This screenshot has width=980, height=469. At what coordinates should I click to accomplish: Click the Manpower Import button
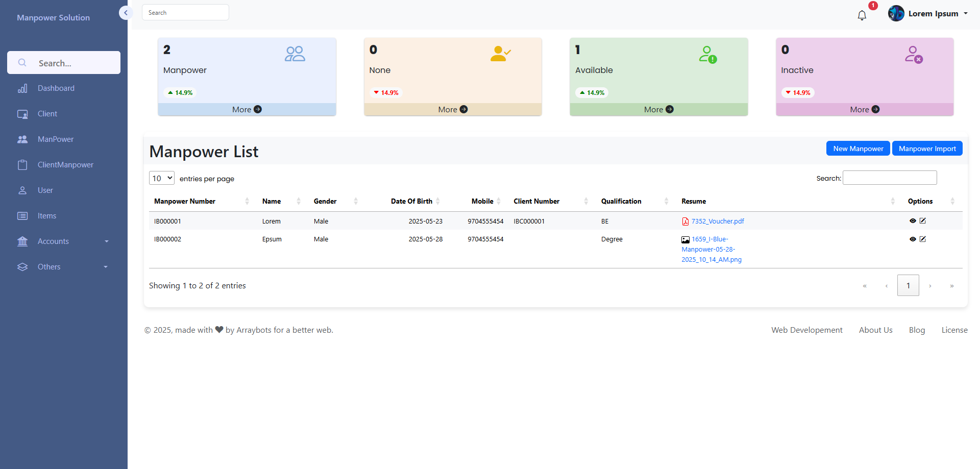(927, 149)
